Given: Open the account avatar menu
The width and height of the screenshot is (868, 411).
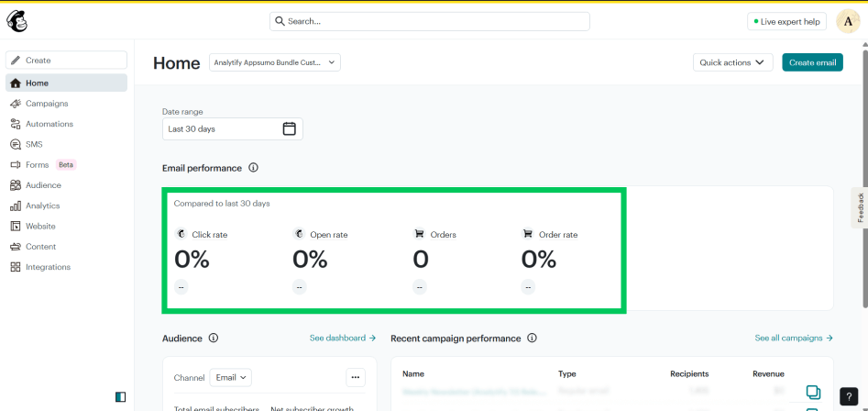Looking at the screenshot, I should click(848, 22).
